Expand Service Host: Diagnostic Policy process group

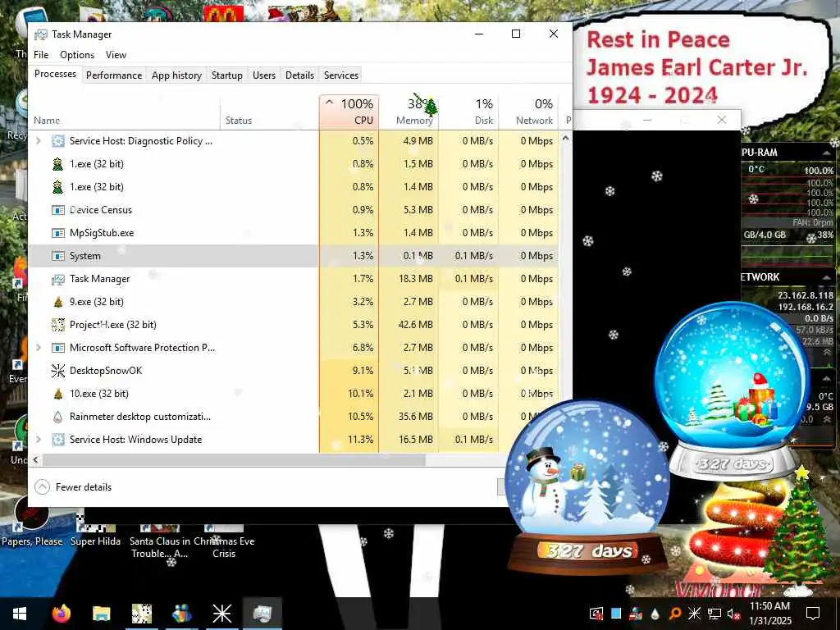coord(38,141)
